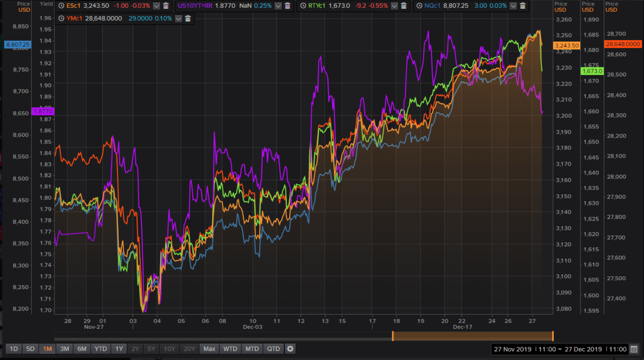
Task: Expand the ESc1 series dropdown arrow
Action: click(157, 6)
